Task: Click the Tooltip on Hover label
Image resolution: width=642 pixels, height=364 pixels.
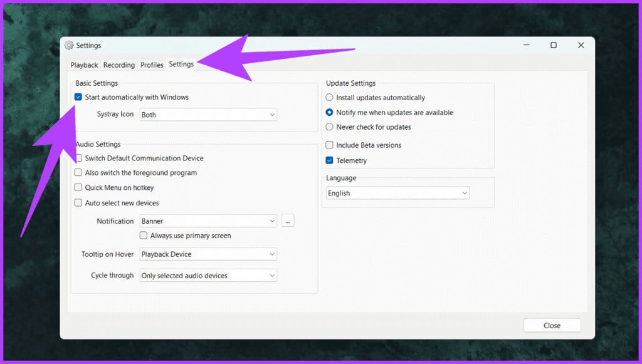Action: tap(107, 254)
